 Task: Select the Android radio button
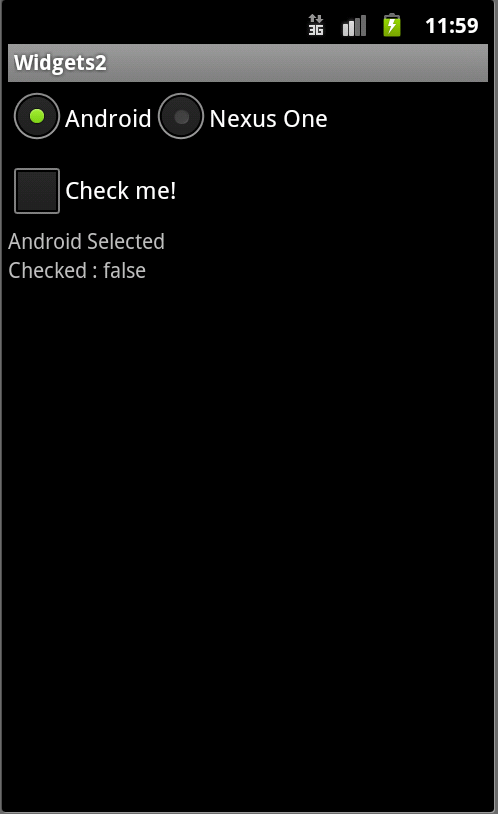coord(36,116)
